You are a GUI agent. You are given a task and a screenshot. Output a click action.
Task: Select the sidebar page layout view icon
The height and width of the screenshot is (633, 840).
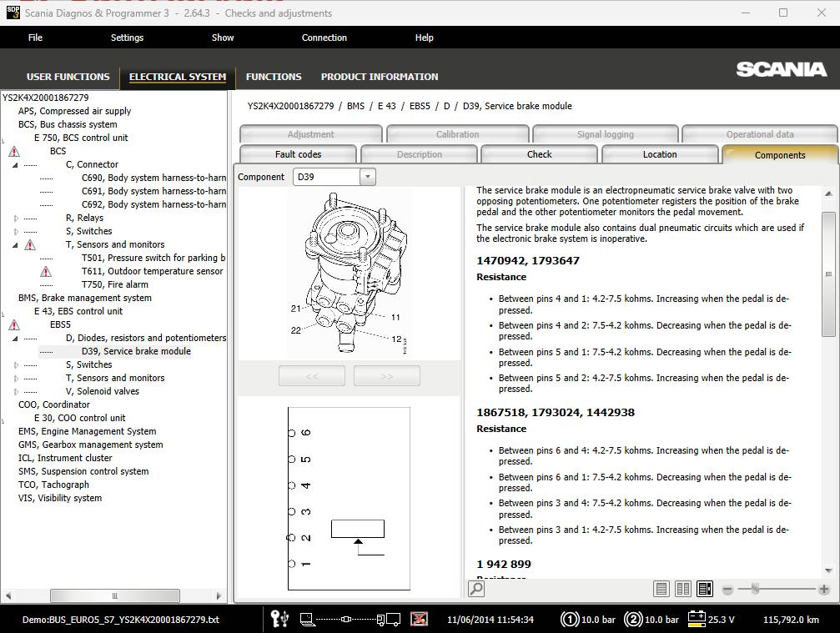point(705,589)
